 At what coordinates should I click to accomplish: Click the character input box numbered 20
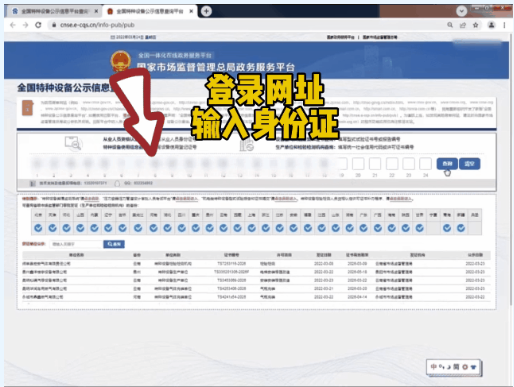358,164
